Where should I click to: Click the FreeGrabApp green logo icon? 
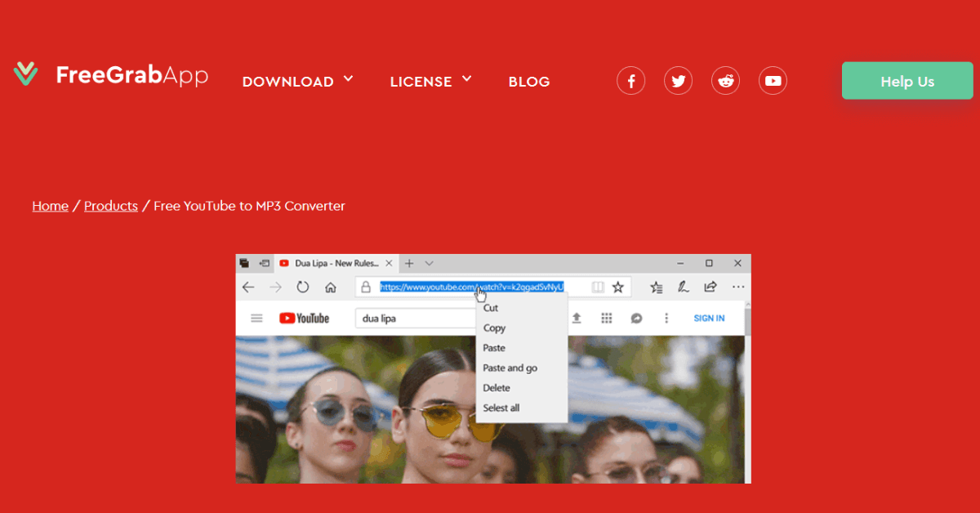[26, 74]
